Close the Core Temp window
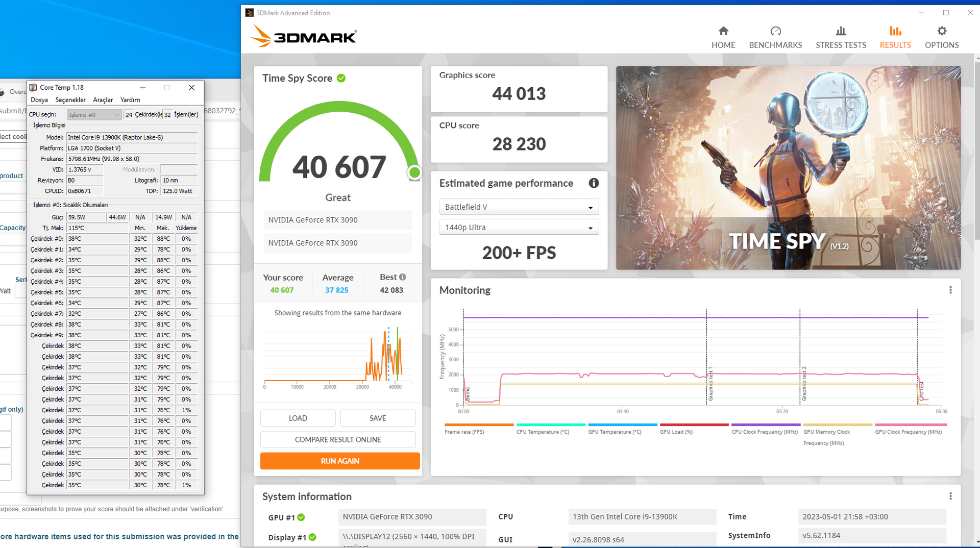 coord(191,87)
